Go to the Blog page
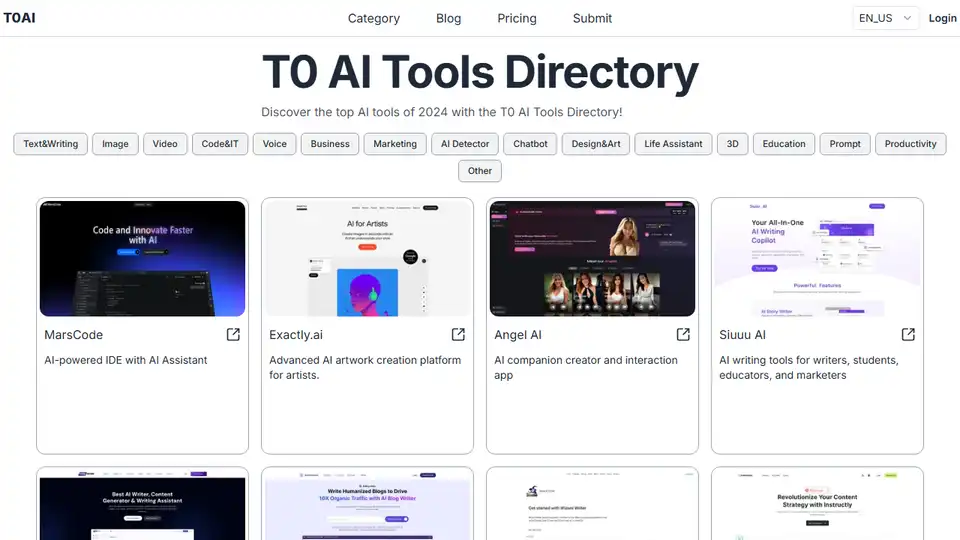Viewport: 960px width, 540px height. pyautogui.click(x=448, y=18)
